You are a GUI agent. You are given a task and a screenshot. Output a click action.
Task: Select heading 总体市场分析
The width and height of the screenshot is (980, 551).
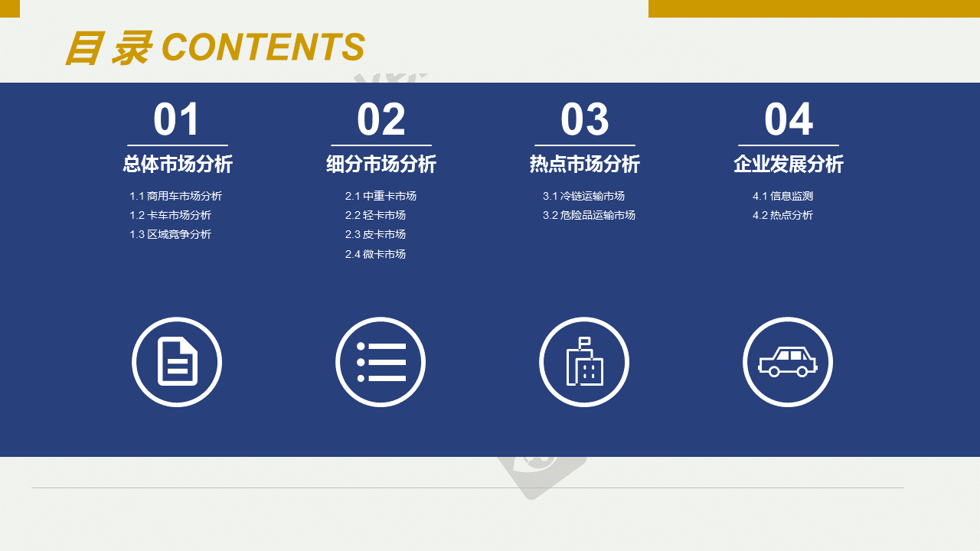(178, 165)
